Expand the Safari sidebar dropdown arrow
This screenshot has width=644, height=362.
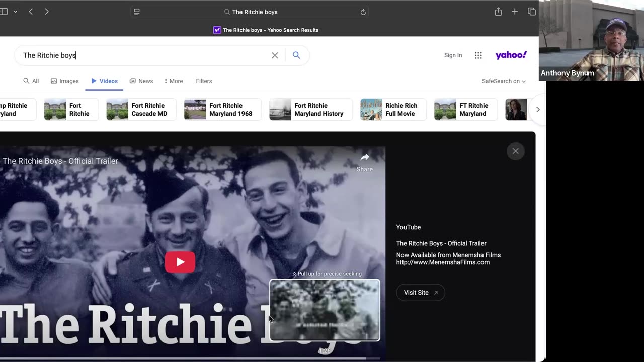(x=15, y=12)
